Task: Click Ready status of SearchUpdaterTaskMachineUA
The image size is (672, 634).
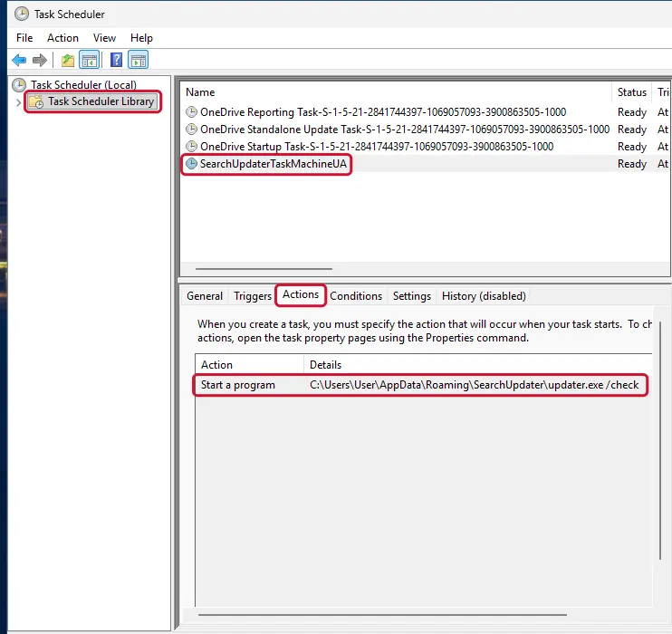Action: click(x=632, y=163)
